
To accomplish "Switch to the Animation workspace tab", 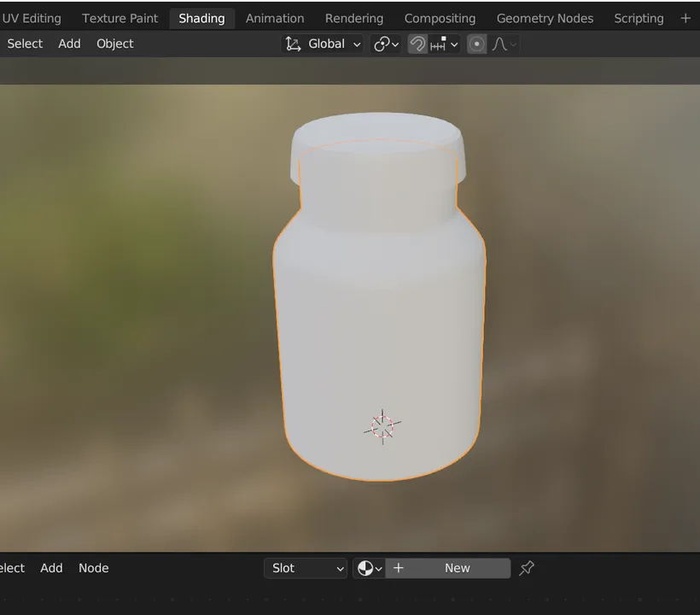I will [x=275, y=18].
